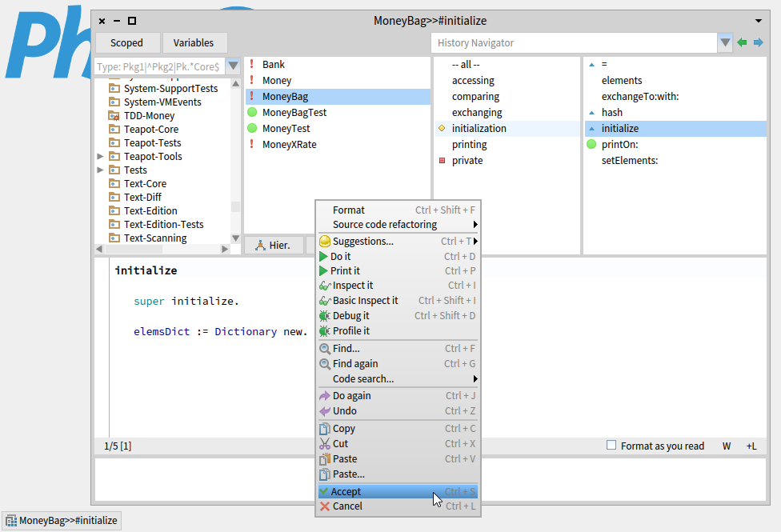Click the MoneyBag>>#initialize taskbar button
This screenshot has height=532, width=781.
(x=62, y=521)
